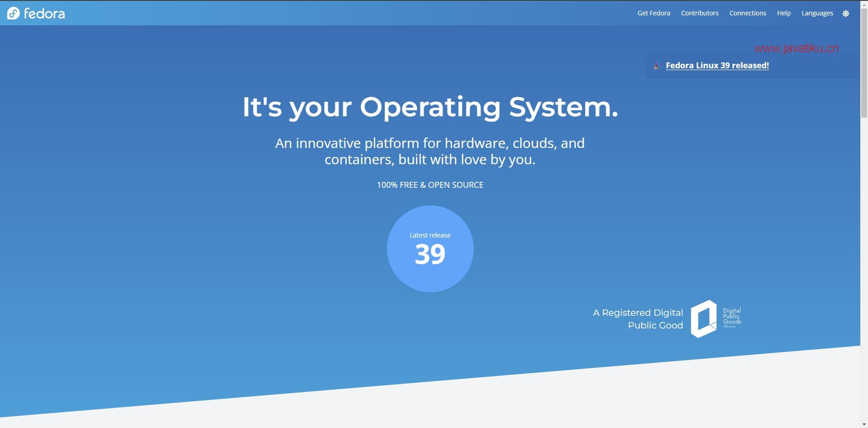Click the innovative platform tagline paragraph
Viewport: 868px width, 428px height.
coord(430,151)
